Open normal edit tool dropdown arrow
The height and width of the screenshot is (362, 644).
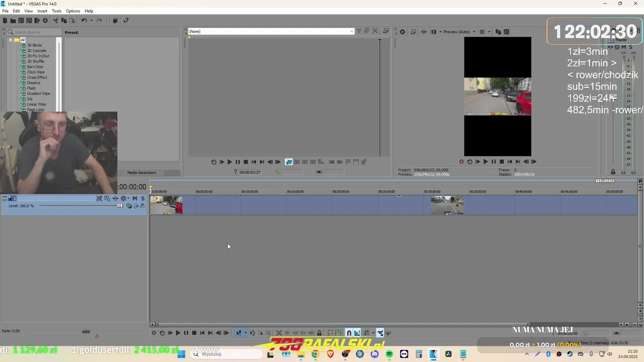(x=246, y=333)
